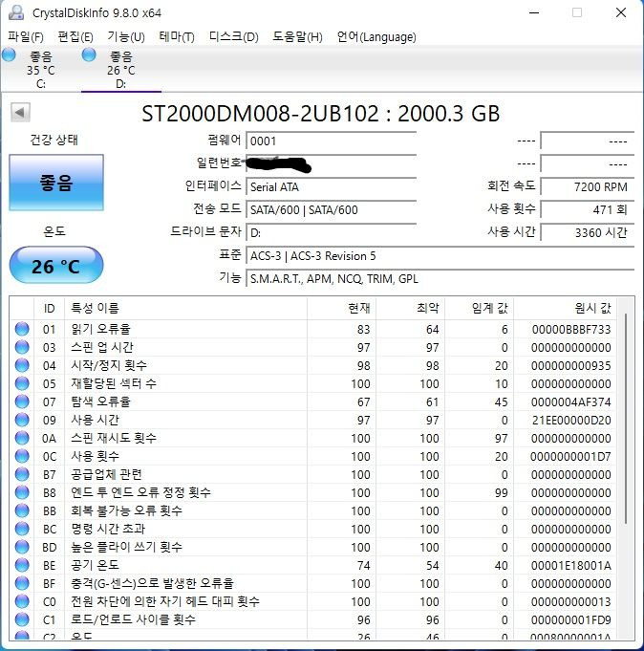Click the features field with S.M.A.R.T., APM

pyautogui.click(x=440, y=278)
